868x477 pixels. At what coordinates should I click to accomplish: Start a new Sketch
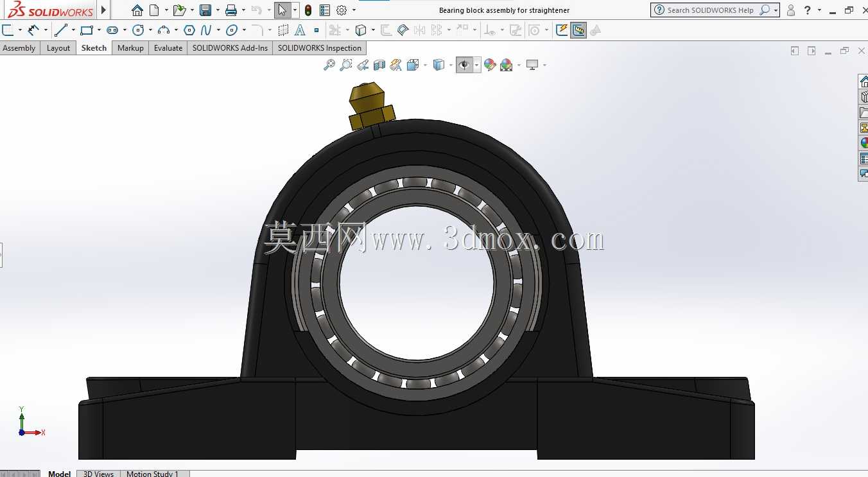[8, 30]
